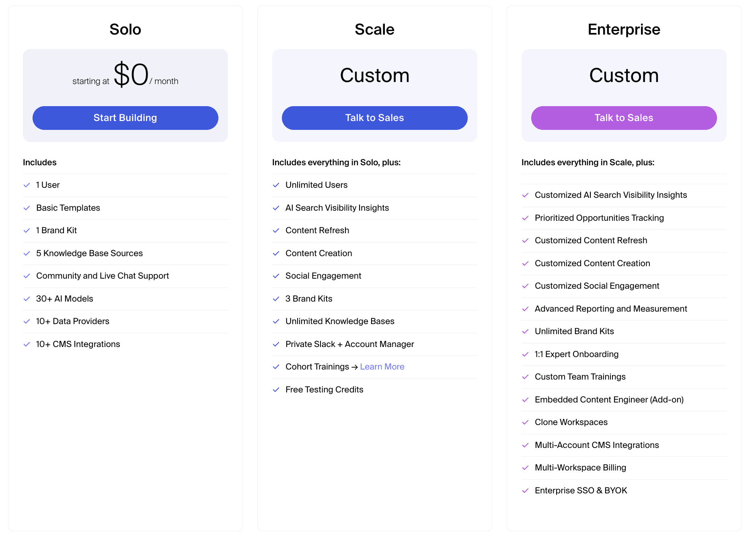Click the purple Talk to Sales button
756x538 pixels.
pos(623,118)
